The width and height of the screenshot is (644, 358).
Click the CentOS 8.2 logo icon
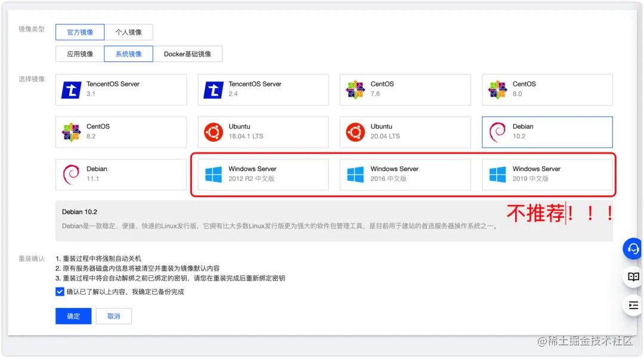coord(71,132)
